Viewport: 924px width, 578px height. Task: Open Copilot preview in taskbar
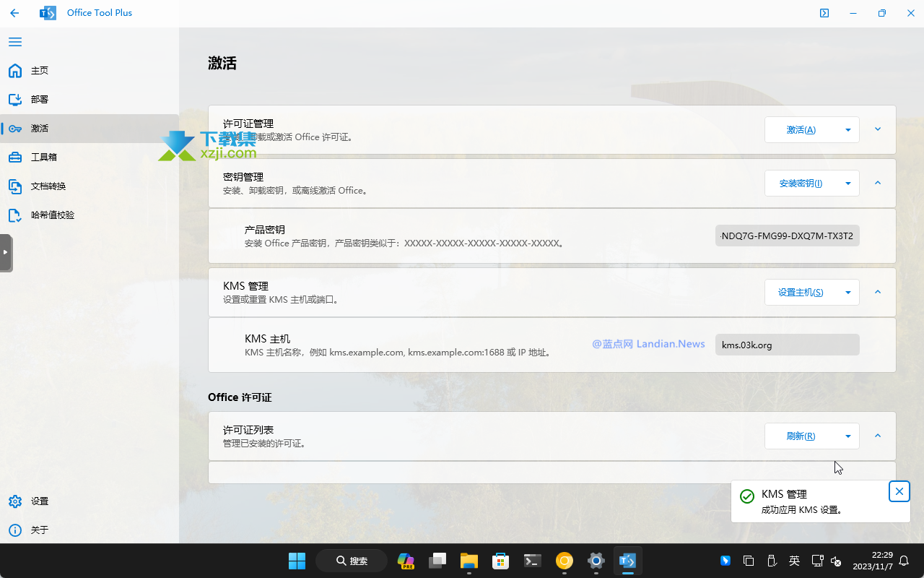coord(406,561)
